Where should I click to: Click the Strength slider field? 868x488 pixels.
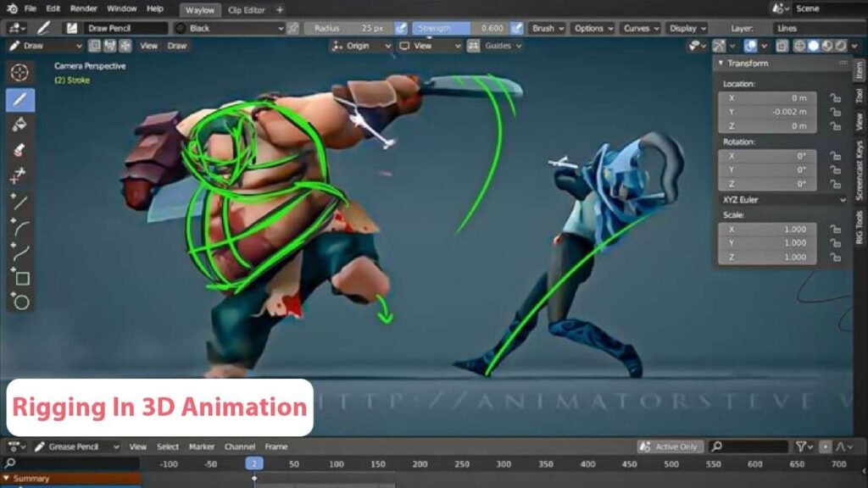(x=460, y=28)
